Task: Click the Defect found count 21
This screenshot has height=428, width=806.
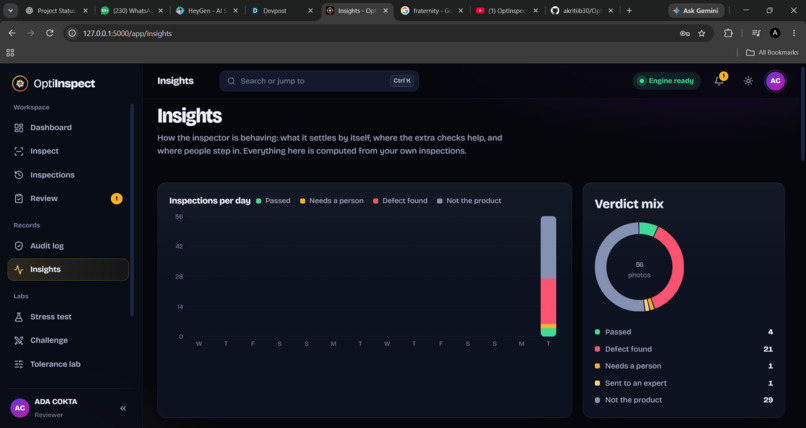Action: 768,349
